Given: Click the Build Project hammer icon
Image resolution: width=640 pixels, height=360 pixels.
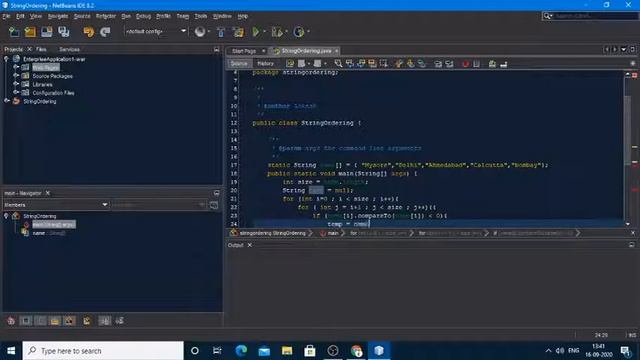Looking at the screenshot, I should 221,32.
